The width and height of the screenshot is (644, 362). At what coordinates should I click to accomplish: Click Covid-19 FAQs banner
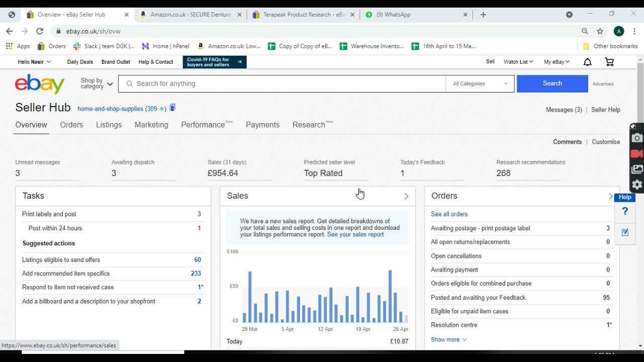pyautogui.click(x=215, y=62)
